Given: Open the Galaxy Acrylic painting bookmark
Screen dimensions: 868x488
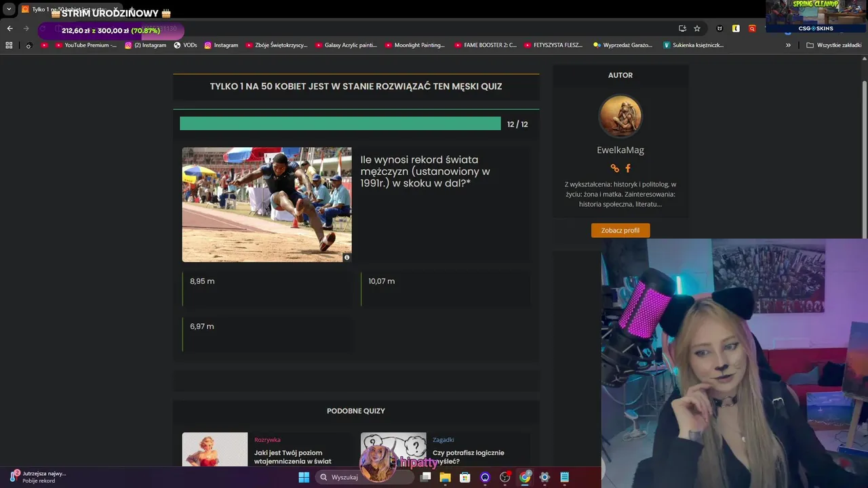Looking at the screenshot, I should tap(346, 45).
